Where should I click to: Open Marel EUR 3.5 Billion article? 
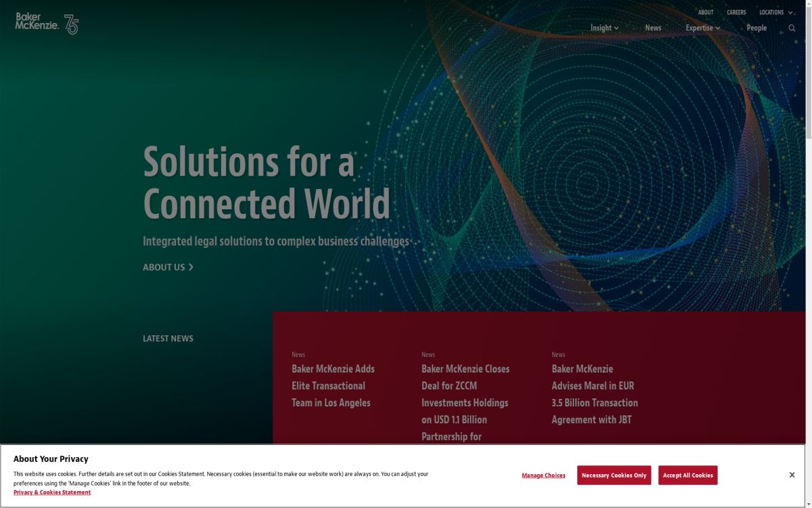tap(594, 394)
